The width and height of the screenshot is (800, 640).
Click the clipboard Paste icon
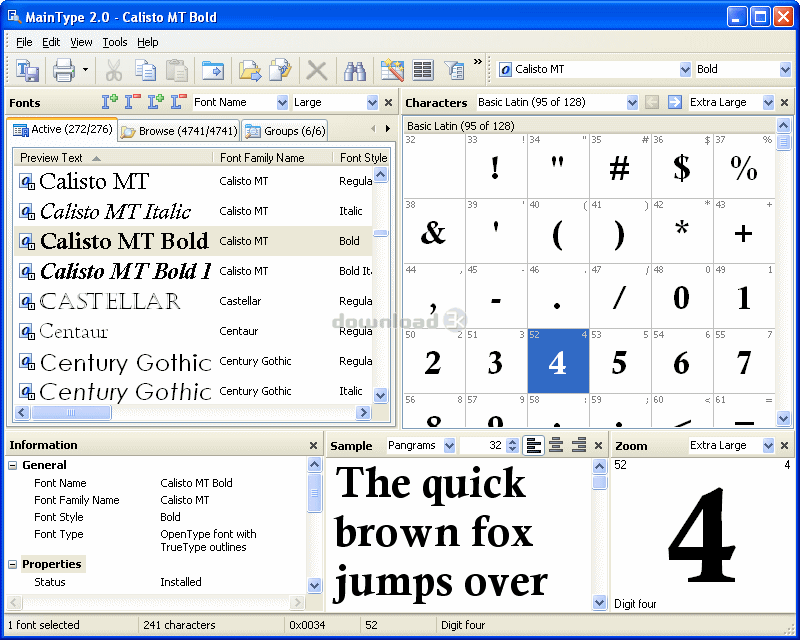[x=177, y=70]
